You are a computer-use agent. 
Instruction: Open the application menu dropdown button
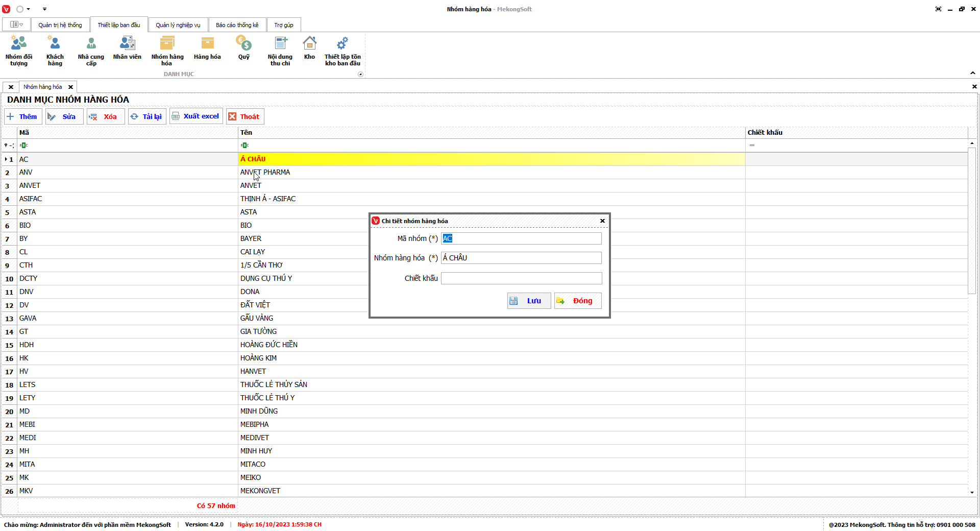[x=16, y=25]
